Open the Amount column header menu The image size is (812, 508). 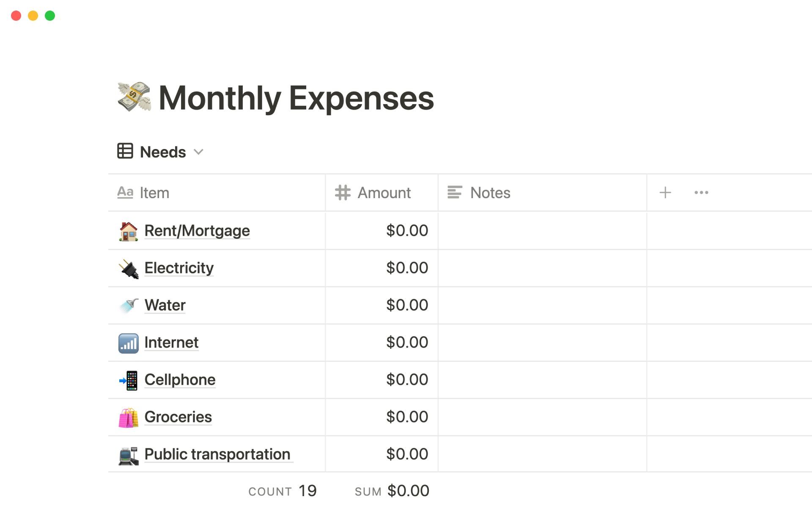(384, 193)
